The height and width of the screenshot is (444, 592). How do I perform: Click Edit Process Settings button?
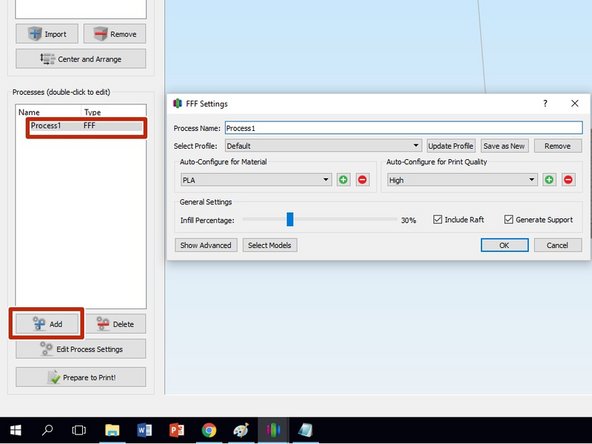tap(81, 349)
